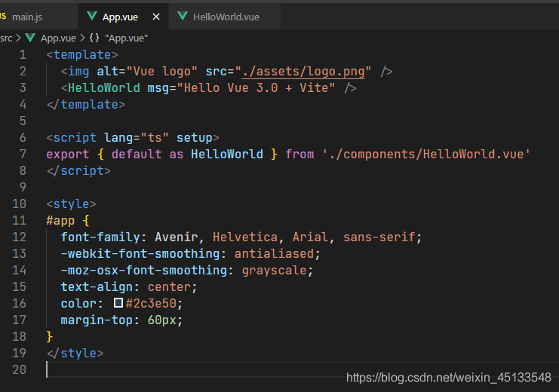
Task: Place cursor on empty line 20
Action: pos(226,369)
